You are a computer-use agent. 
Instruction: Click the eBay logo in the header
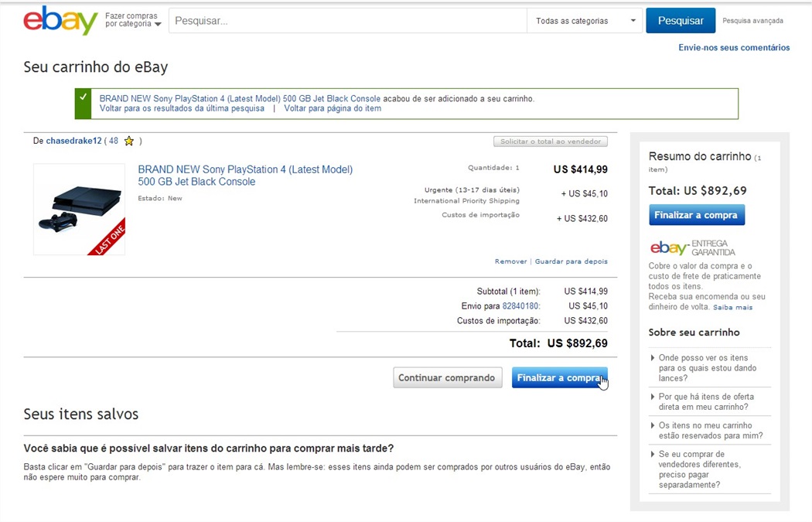pos(60,21)
